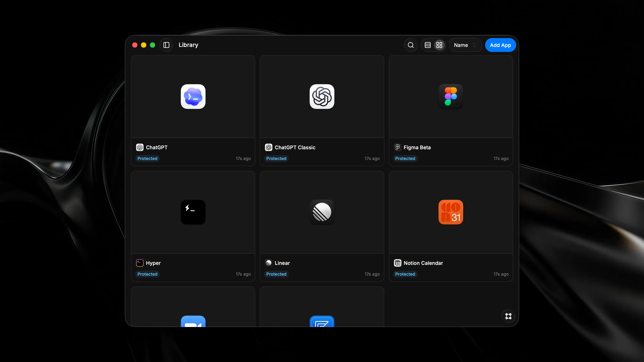
Task: Click Protected badge on Notion Calendar card
Action: pyautogui.click(x=405, y=274)
